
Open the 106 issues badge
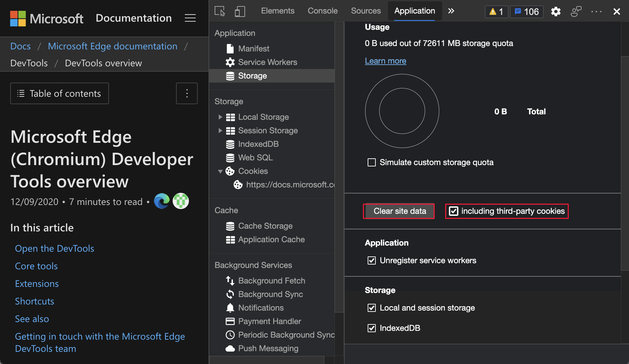[x=526, y=12]
